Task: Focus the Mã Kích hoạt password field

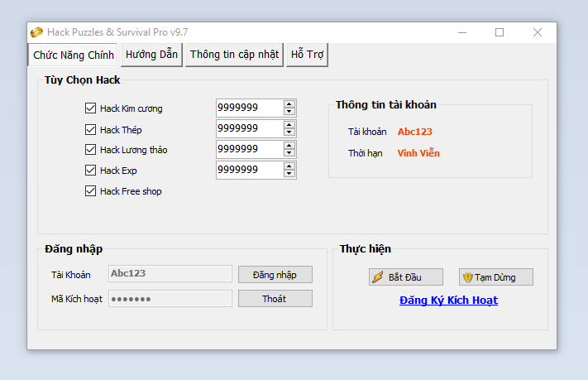Action: click(x=170, y=298)
